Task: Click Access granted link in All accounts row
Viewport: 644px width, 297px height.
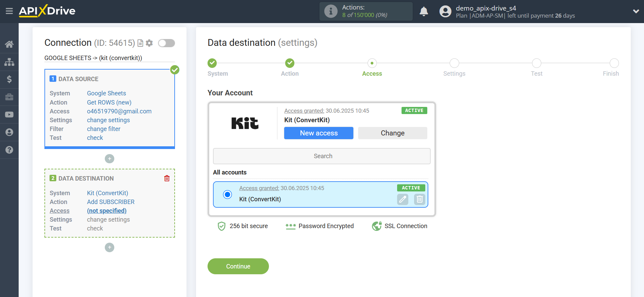Action: pos(259,188)
